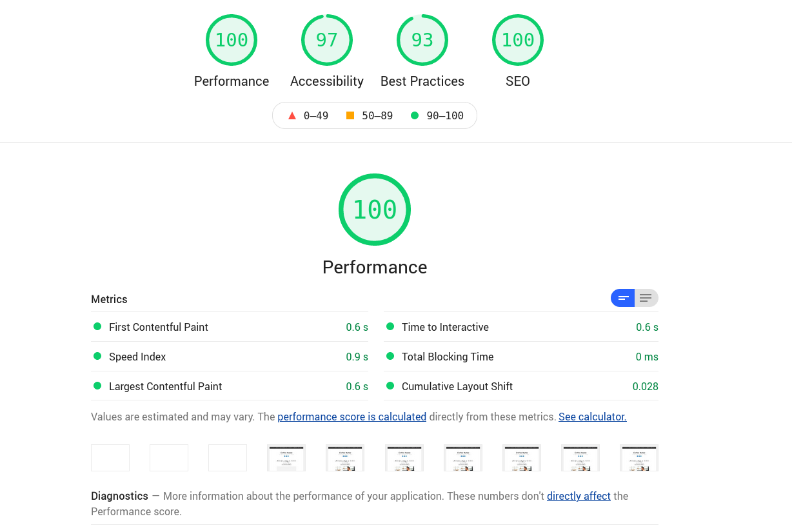
Task: Open the 'See calculator.' link
Action: click(592, 417)
